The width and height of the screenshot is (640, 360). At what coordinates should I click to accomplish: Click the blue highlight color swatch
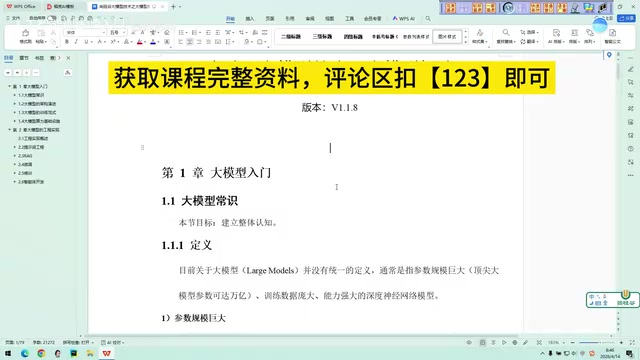(x=153, y=42)
